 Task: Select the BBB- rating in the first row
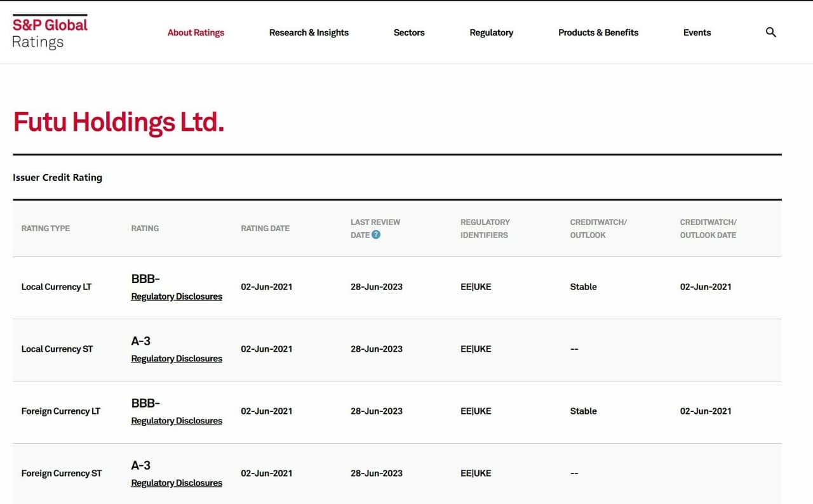click(x=145, y=279)
